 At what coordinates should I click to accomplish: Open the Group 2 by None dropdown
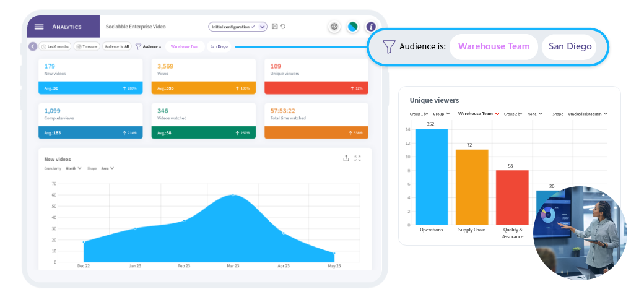point(535,114)
